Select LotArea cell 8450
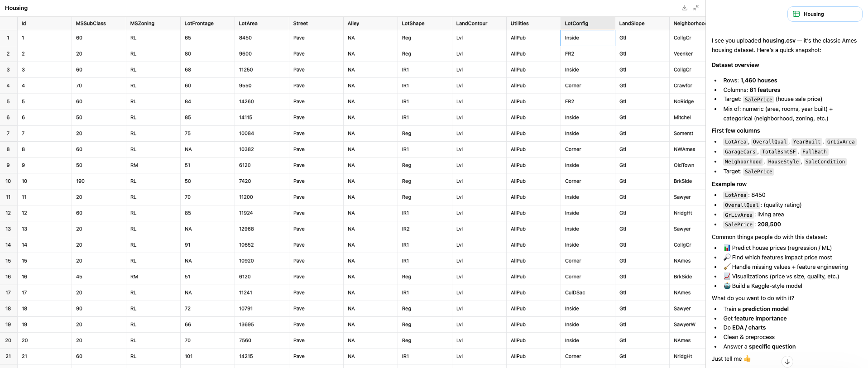The height and width of the screenshot is (368, 868). pos(262,38)
